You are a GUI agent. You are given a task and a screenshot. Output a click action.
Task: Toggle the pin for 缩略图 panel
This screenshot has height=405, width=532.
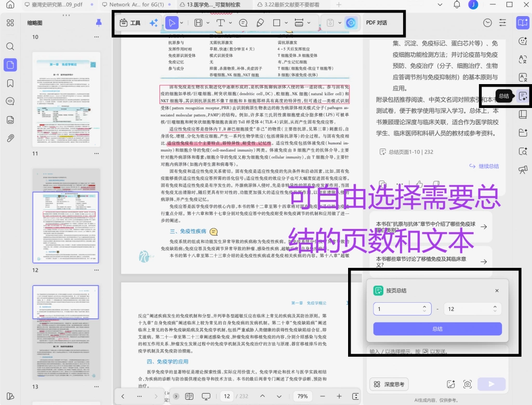tap(98, 23)
